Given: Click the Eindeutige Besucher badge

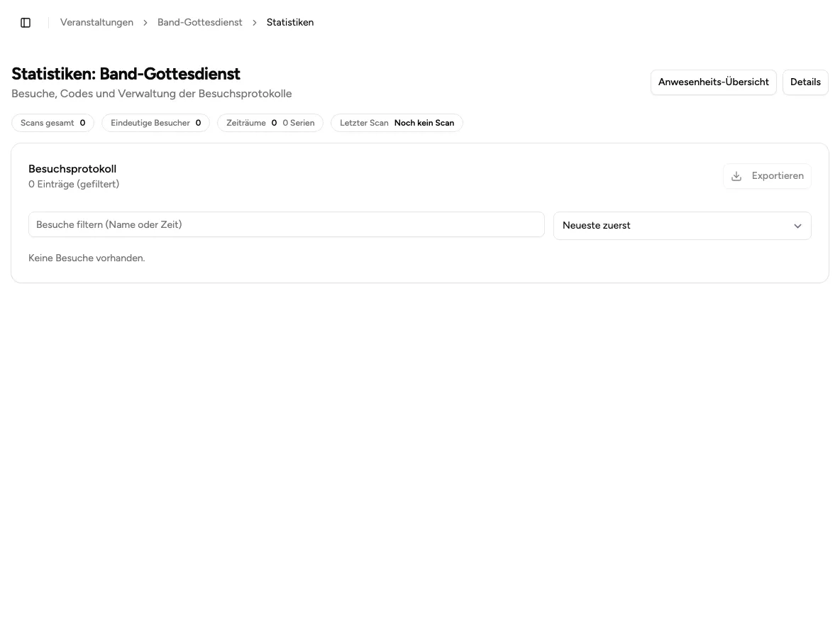Looking at the screenshot, I should [155, 123].
